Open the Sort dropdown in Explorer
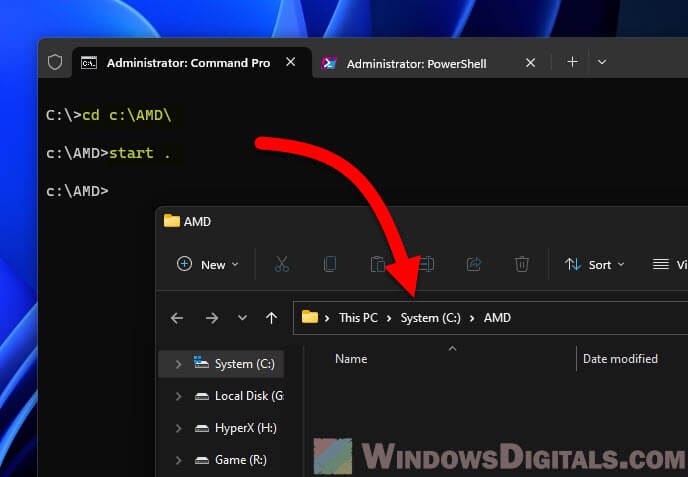The height and width of the screenshot is (477, 688). (x=594, y=265)
